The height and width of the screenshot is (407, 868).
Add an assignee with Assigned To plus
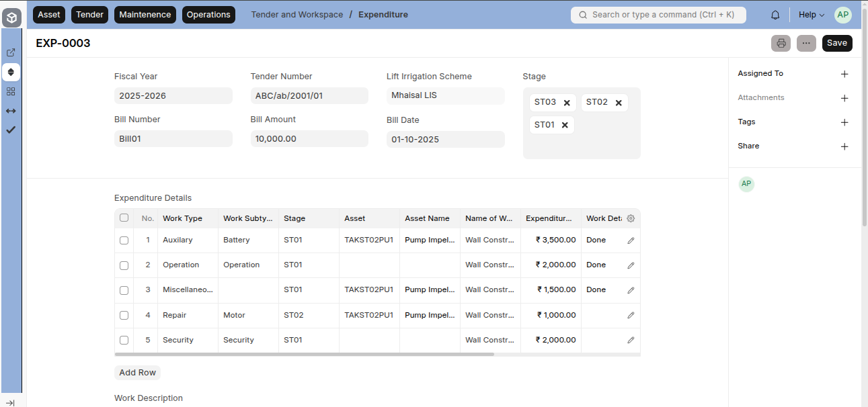(x=844, y=74)
